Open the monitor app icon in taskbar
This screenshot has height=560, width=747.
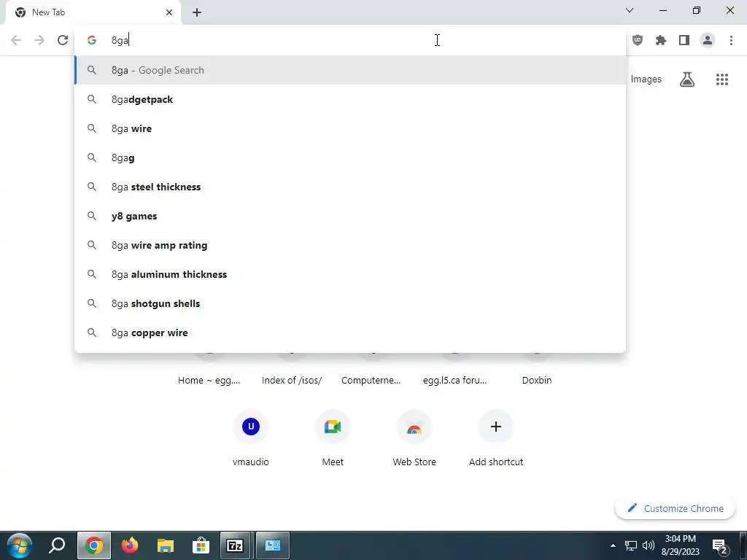tap(273, 545)
